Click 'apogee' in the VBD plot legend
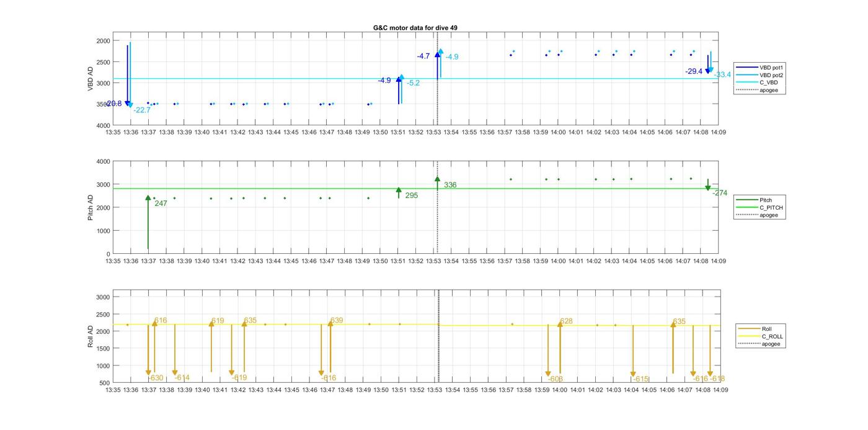 click(x=769, y=90)
